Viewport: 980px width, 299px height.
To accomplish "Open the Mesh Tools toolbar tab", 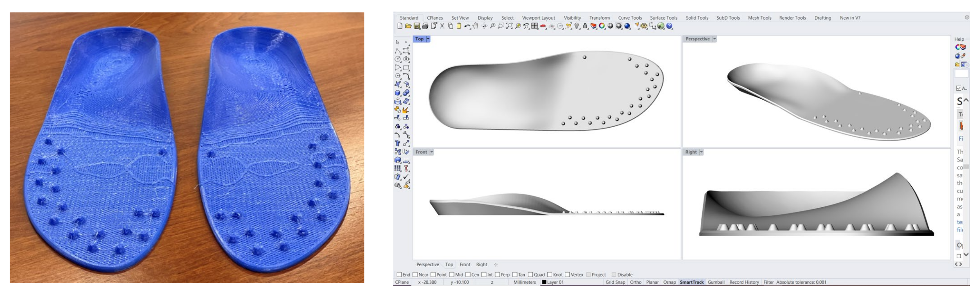I will [759, 18].
